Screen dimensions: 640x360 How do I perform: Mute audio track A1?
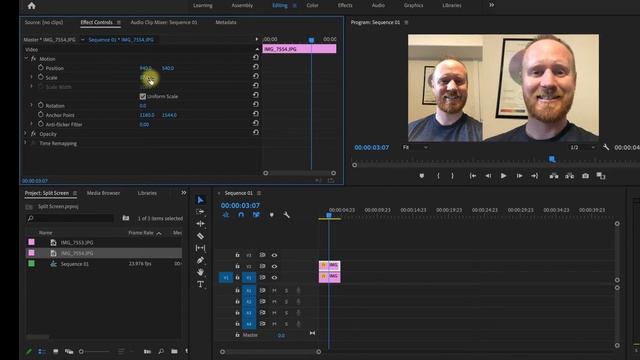pos(274,290)
